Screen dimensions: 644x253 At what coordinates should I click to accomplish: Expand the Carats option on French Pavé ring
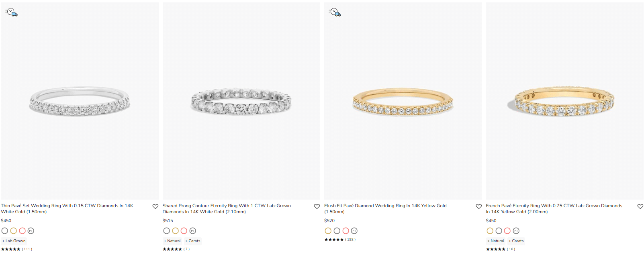click(x=516, y=241)
